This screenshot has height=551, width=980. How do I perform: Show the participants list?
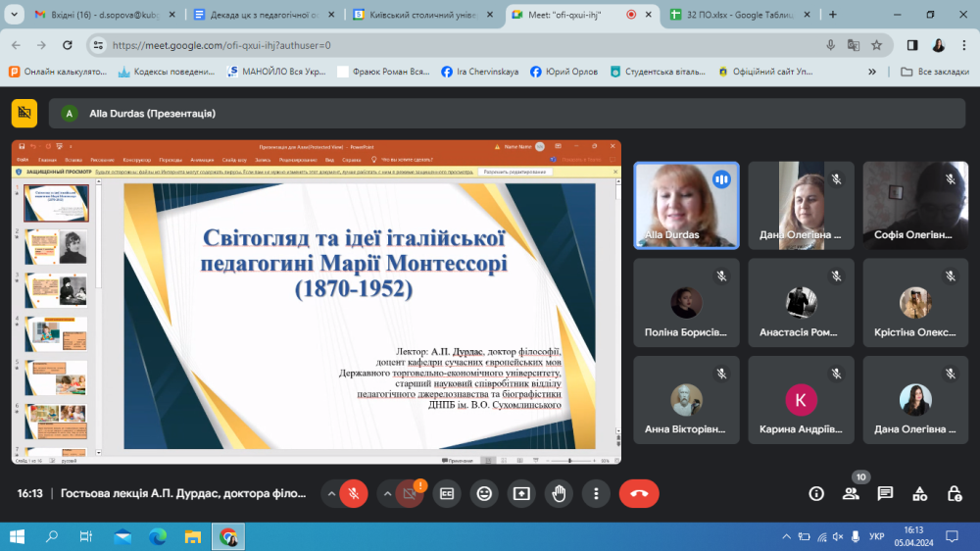851,493
